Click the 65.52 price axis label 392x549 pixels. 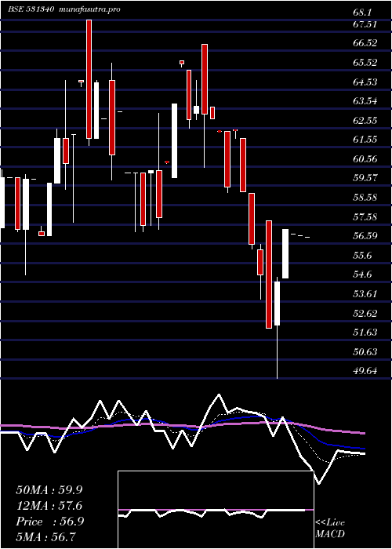[x=365, y=63]
